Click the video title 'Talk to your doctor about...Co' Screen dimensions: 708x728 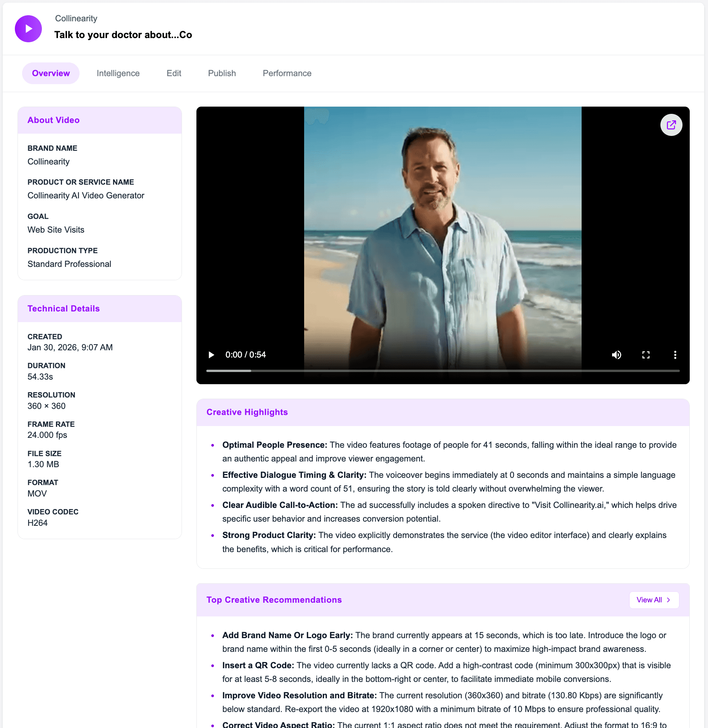pos(123,35)
